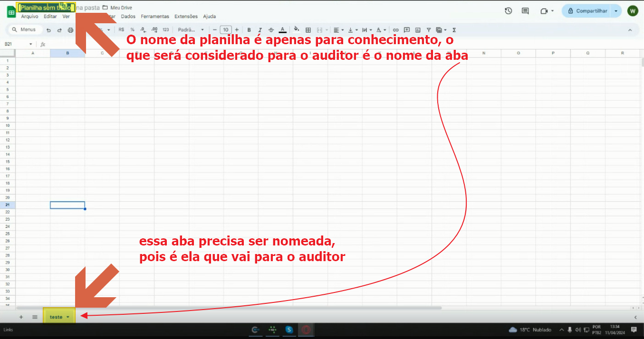Open the filter views dropdown
The width and height of the screenshot is (644, 339).
[441, 29]
